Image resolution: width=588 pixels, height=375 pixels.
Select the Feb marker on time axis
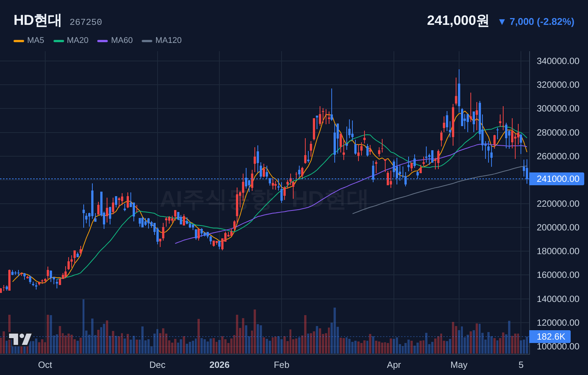click(x=282, y=365)
